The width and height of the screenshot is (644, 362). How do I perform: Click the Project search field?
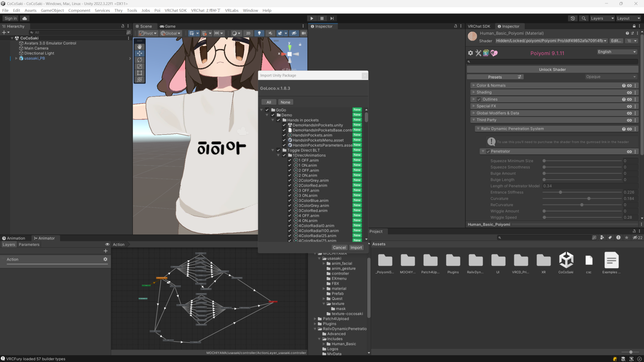pos(544,238)
